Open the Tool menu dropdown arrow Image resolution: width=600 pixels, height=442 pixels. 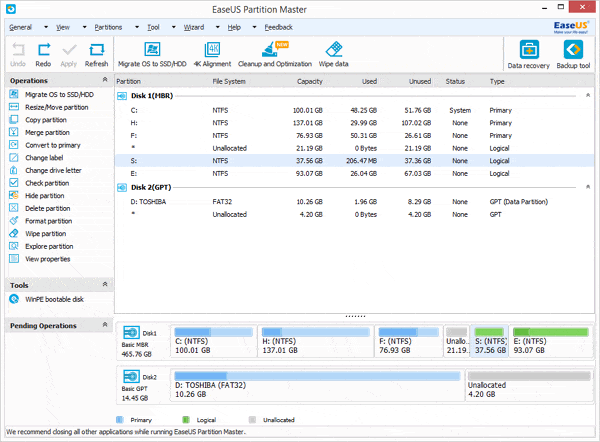[x=173, y=27]
